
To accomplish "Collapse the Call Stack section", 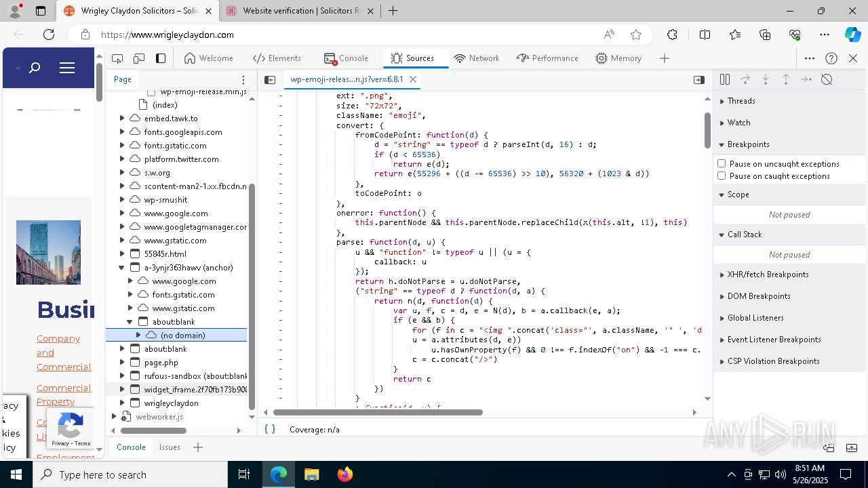I will coord(791,235).
